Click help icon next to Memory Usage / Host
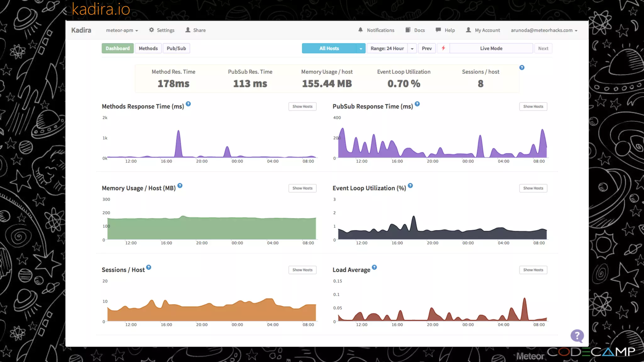Viewport: 644px width, 362px height. [x=180, y=186]
